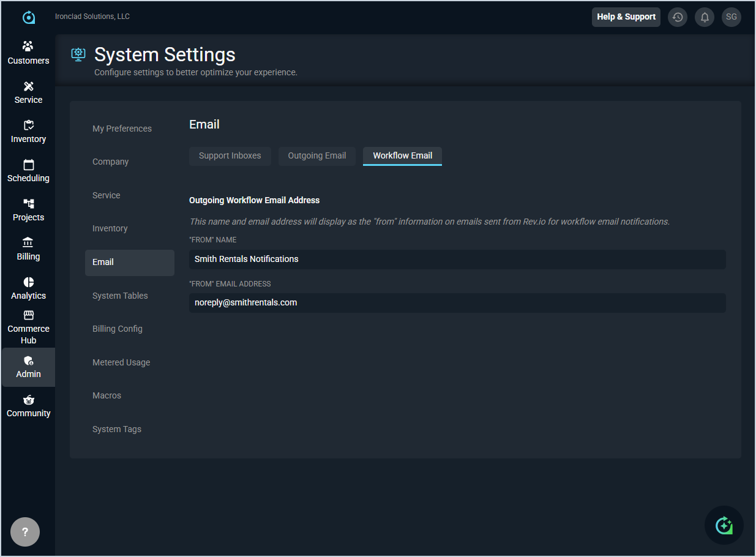The height and width of the screenshot is (557, 756).
Task: Switch to the Support Inboxes tab
Action: (x=230, y=155)
